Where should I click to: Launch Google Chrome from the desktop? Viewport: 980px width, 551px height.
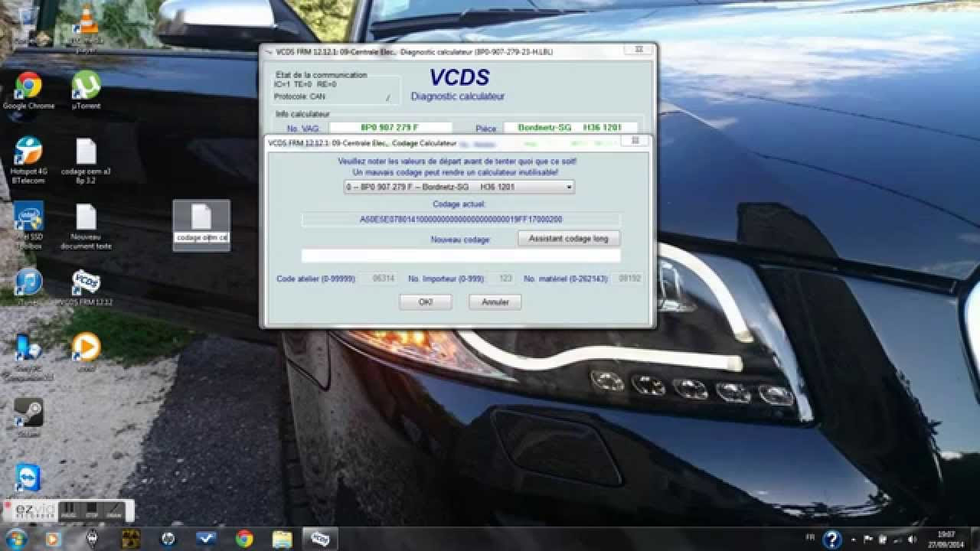click(x=28, y=91)
